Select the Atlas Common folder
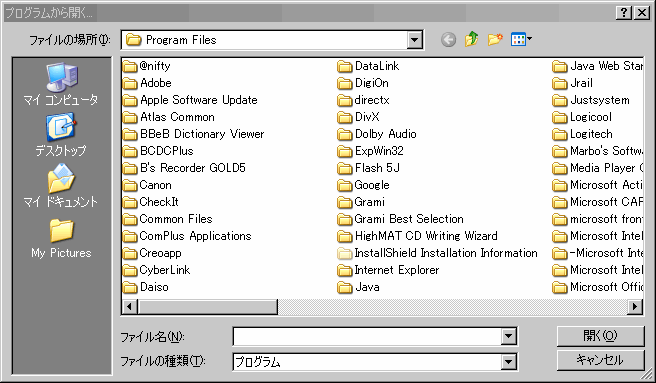656x383 pixels. tap(169, 117)
